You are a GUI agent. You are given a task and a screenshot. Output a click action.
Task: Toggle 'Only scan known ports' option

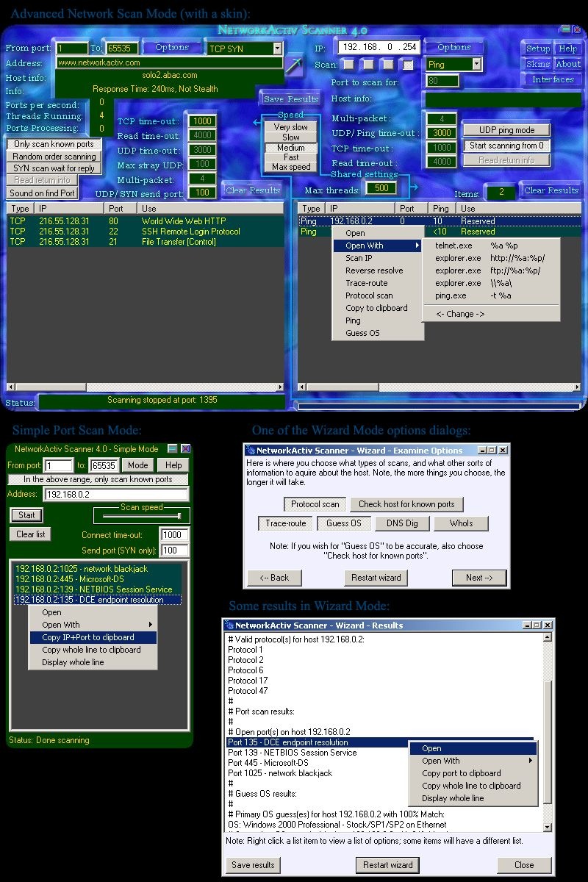click(54, 144)
